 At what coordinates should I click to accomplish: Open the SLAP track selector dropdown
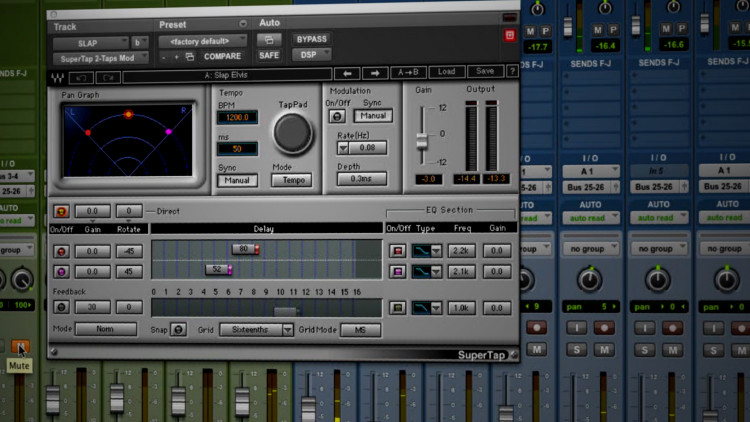click(90, 43)
